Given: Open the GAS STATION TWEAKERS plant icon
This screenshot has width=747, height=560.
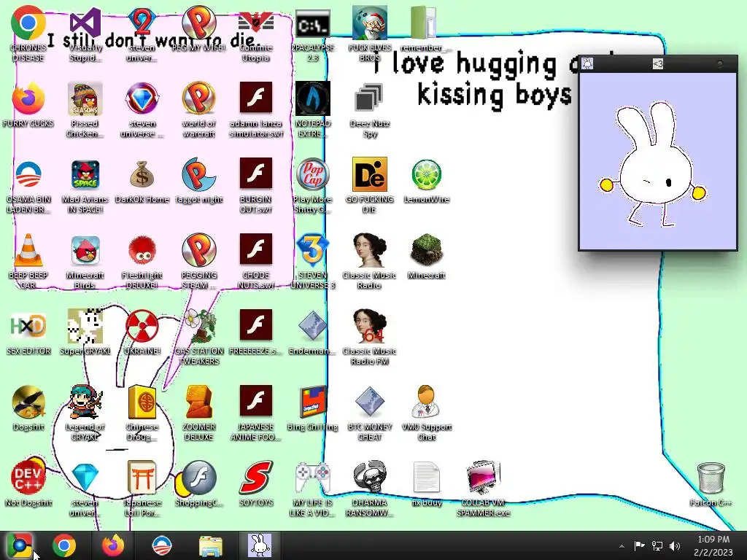Looking at the screenshot, I should [199, 326].
